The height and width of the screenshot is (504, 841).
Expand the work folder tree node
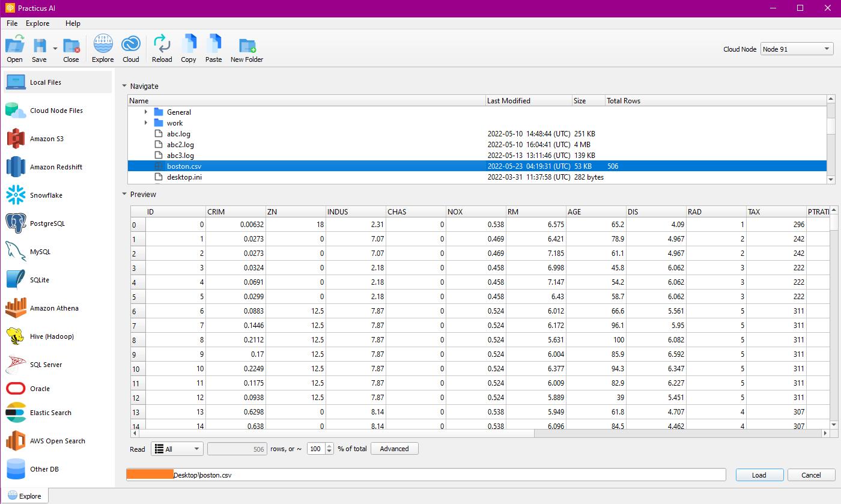pyautogui.click(x=145, y=123)
